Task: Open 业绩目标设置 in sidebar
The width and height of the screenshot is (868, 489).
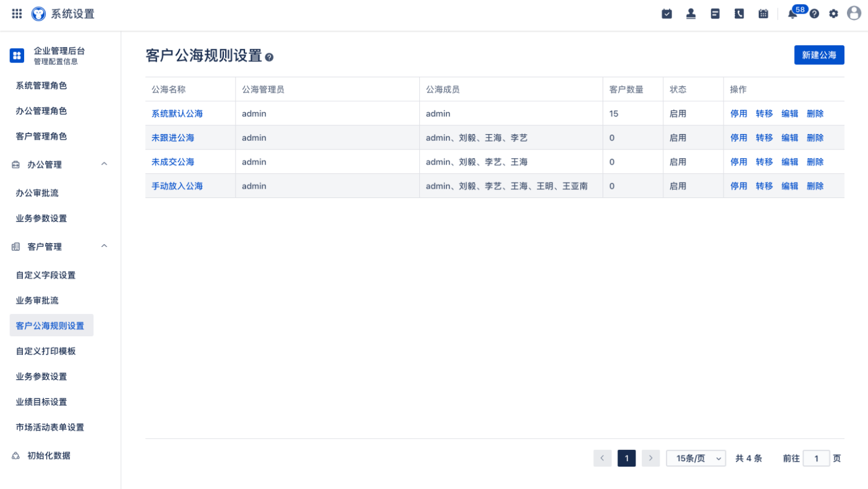Action: point(42,402)
